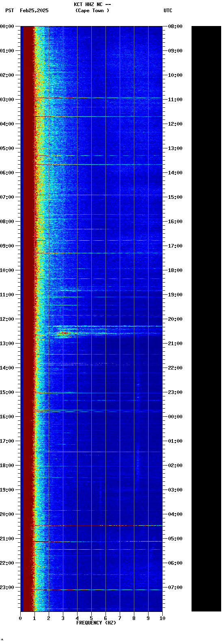
Task: Select the '(Cape Town )' location subtitle
Action: pyautogui.click(x=92, y=11)
